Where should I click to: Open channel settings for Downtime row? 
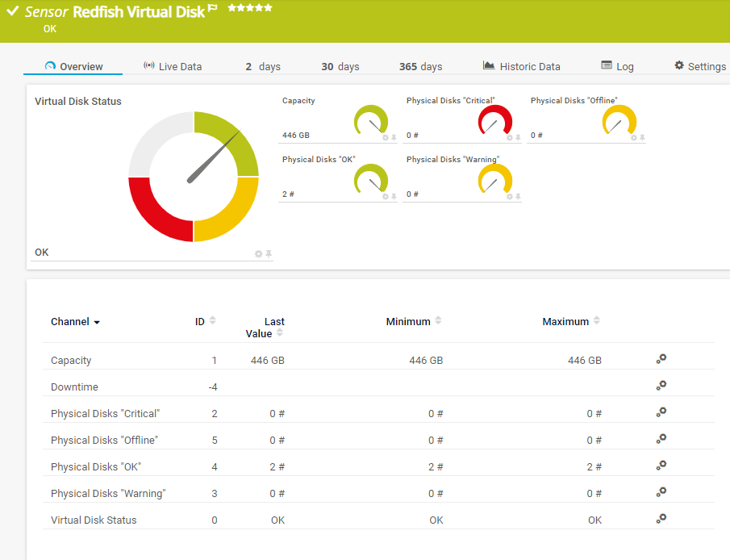(x=661, y=387)
